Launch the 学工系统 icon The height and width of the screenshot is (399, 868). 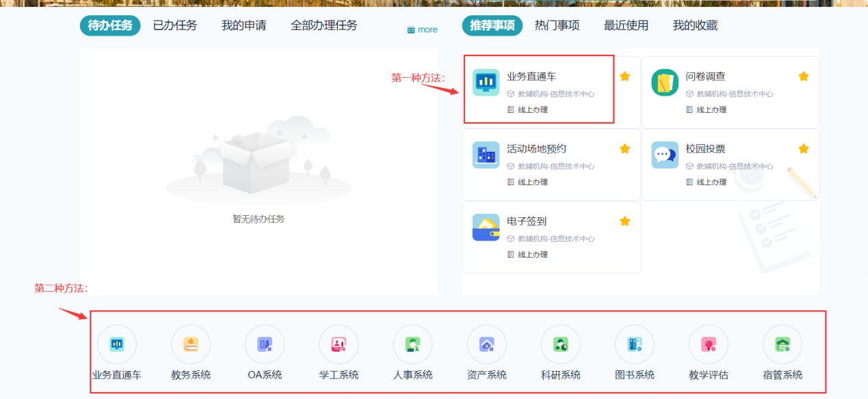point(339,345)
